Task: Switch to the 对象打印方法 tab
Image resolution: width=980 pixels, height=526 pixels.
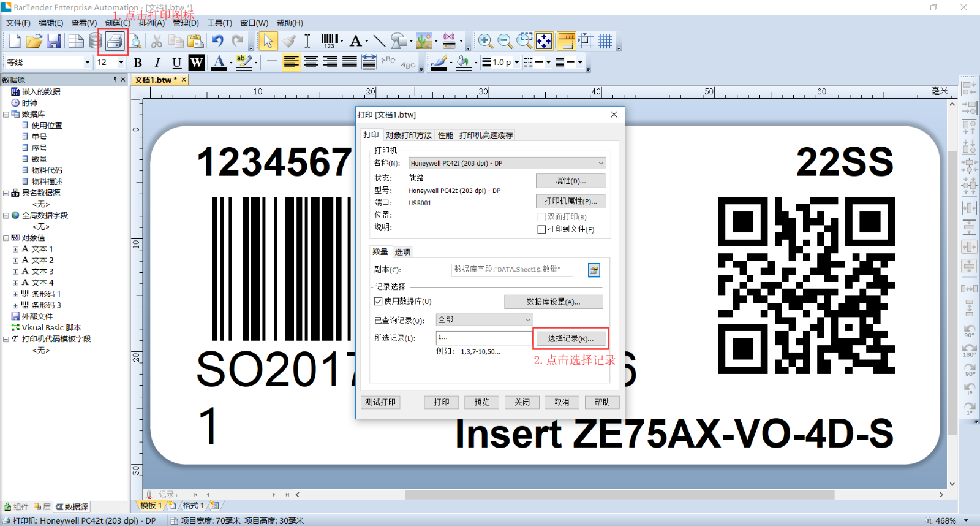Action: pos(409,135)
